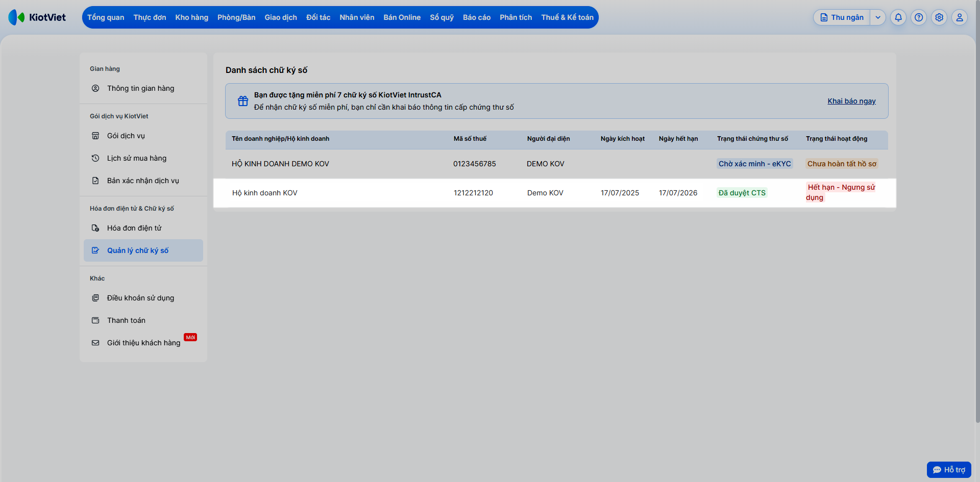Click the Thu ngân button
The image size is (980, 482).
pyautogui.click(x=842, y=17)
